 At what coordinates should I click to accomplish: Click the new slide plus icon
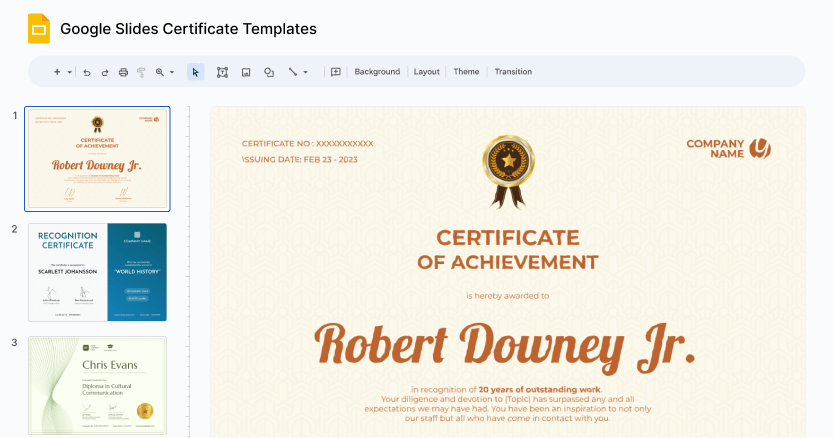57,72
